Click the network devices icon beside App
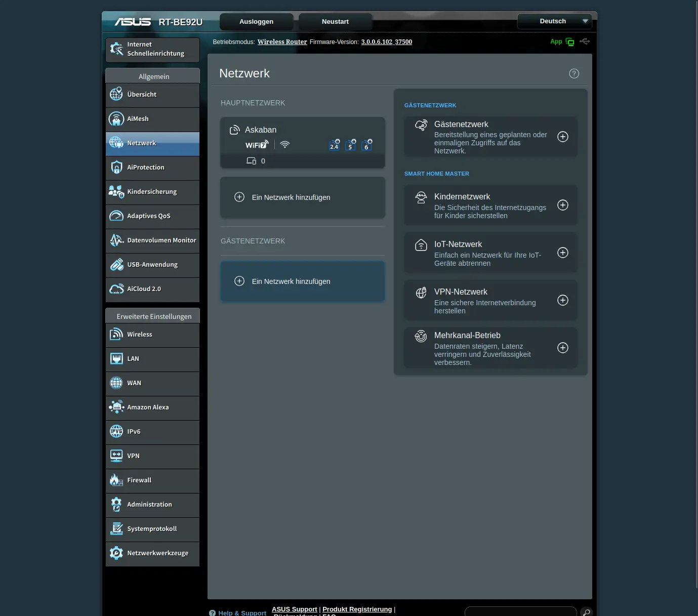This screenshot has height=616, width=698. coord(570,42)
